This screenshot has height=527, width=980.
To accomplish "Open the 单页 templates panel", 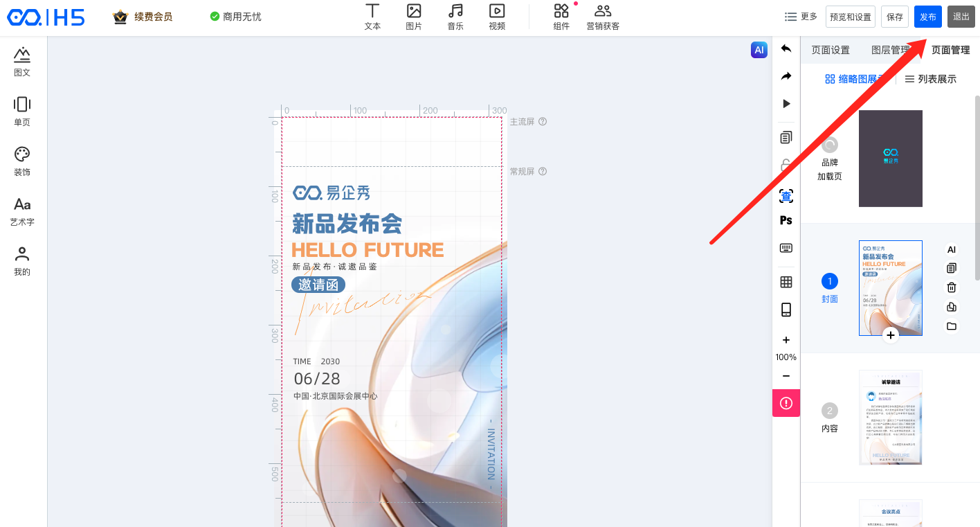I will (22, 111).
